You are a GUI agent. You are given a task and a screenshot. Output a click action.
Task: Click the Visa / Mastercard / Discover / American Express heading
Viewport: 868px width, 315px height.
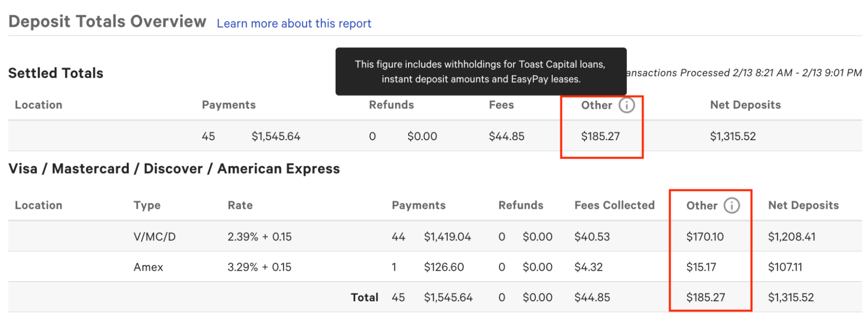175,169
